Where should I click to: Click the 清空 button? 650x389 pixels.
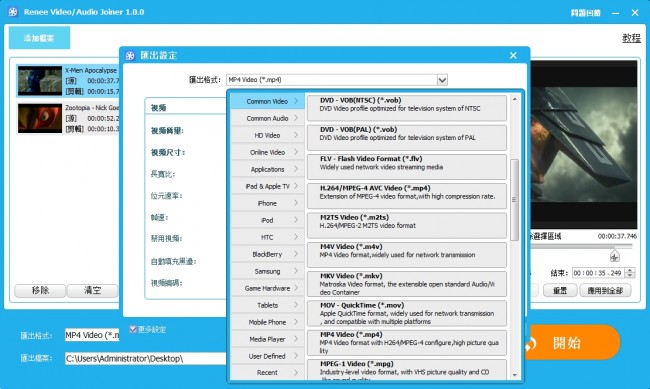(92, 290)
